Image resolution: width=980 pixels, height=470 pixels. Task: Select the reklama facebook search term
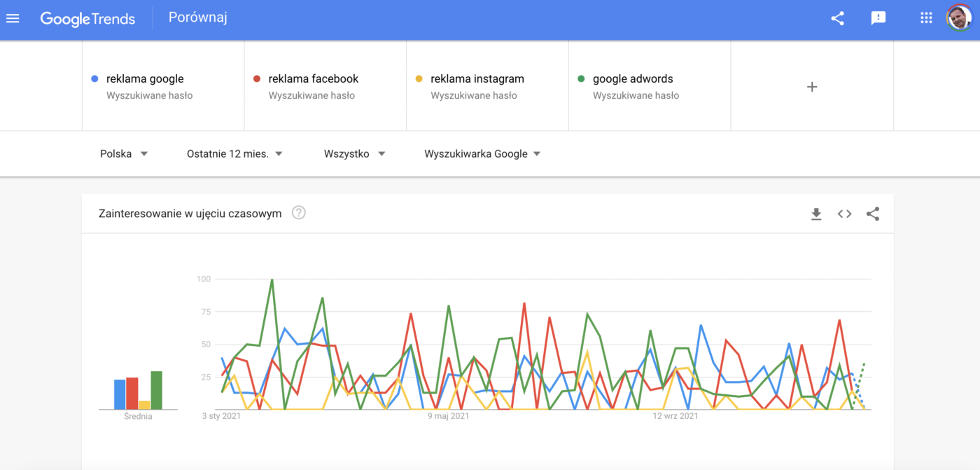coord(313,78)
